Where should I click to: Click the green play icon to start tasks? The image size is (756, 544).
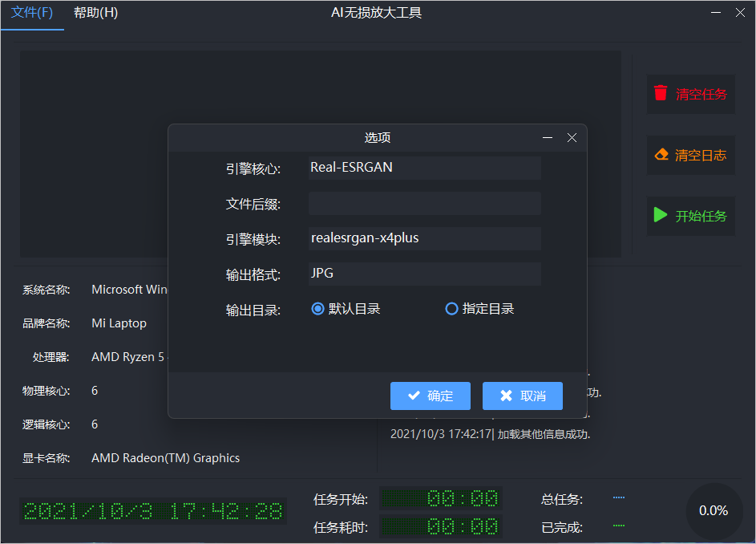pyautogui.click(x=661, y=215)
